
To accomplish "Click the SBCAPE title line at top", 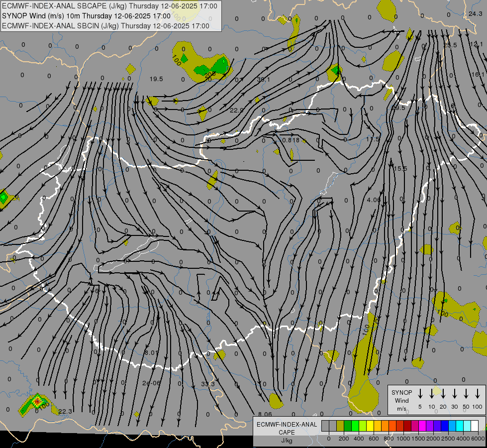I will [109, 6].
